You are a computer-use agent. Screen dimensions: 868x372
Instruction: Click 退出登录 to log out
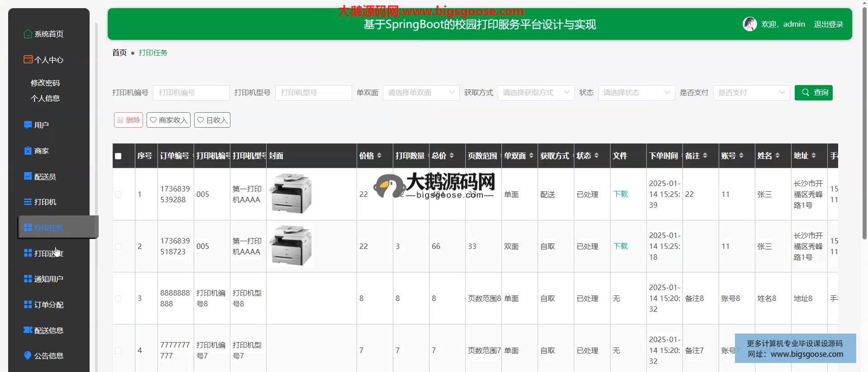click(x=828, y=24)
